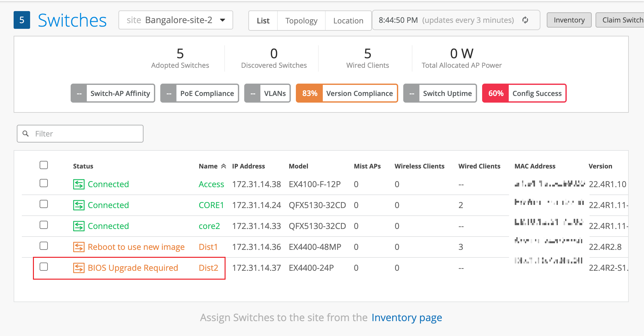Toggle the select-all checkbox in table header
This screenshot has width=644, height=336.
point(44,165)
